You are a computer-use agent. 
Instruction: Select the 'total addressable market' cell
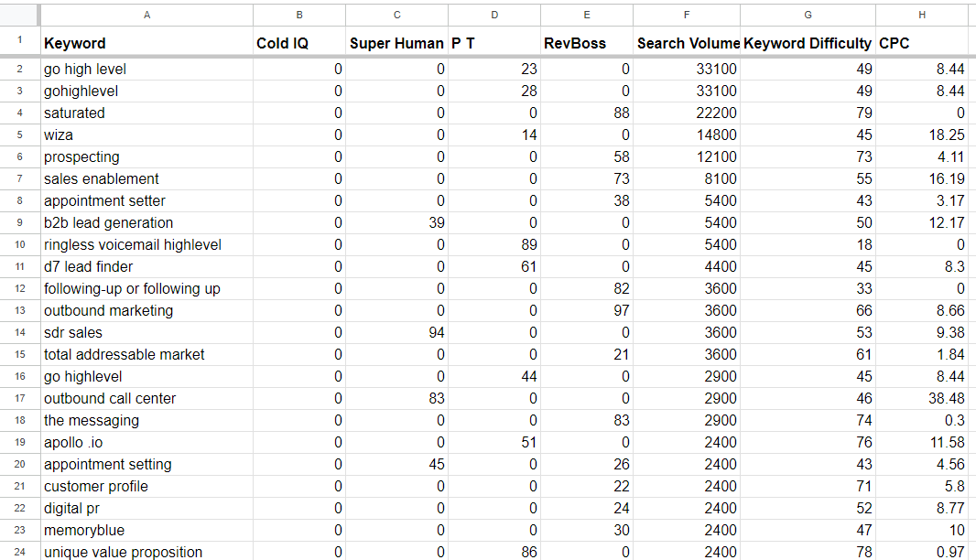point(146,355)
